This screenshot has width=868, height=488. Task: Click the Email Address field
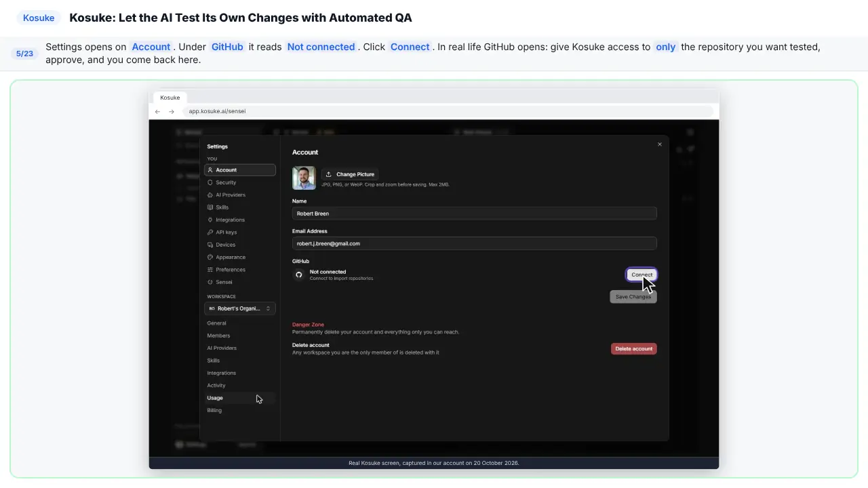pyautogui.click(x=474, y=243)
